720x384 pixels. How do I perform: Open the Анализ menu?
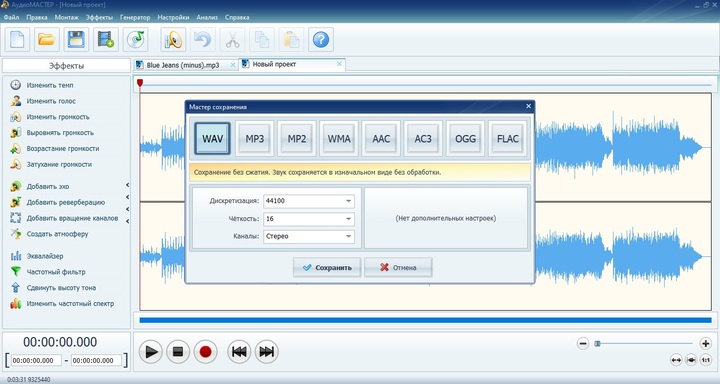(207, 17)
